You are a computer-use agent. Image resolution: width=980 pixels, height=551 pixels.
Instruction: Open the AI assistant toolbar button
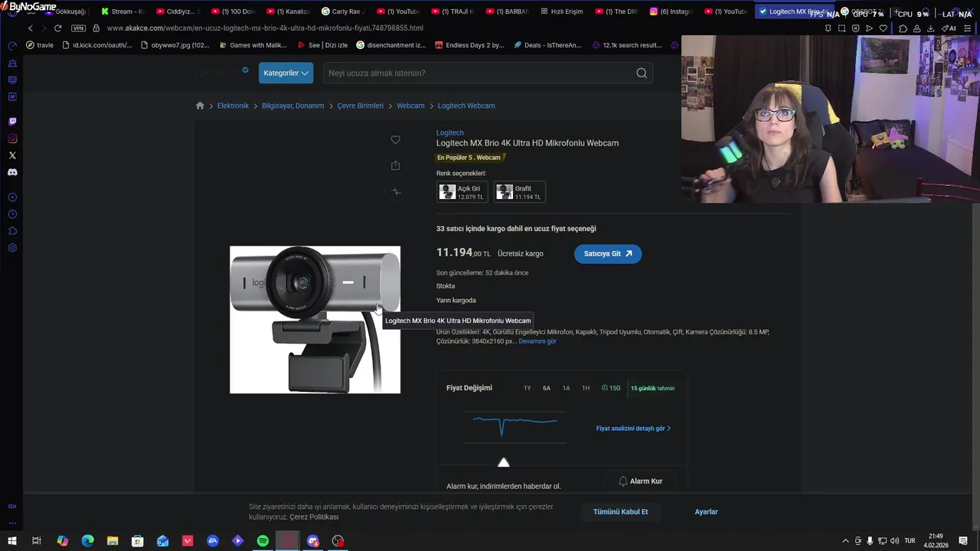949,28
